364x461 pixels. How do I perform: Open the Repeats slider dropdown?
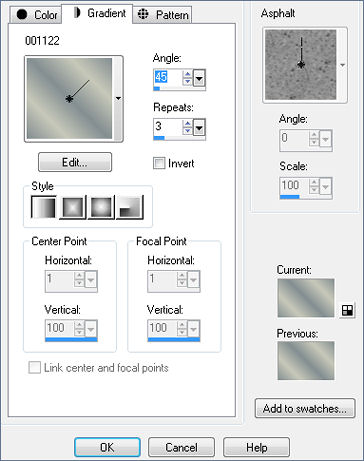[199, 128]
